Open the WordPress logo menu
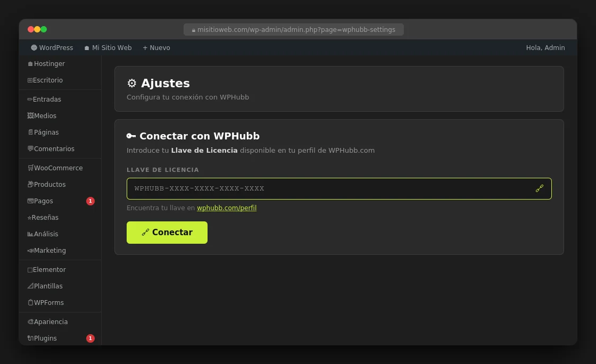596x364 pixels. pos(51,47)
